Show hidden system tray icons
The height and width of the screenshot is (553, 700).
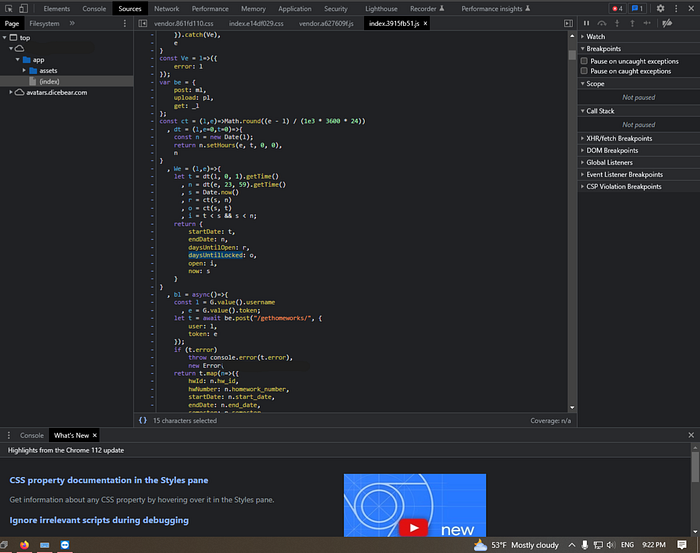pyautogui.click(x=572, y=545)
